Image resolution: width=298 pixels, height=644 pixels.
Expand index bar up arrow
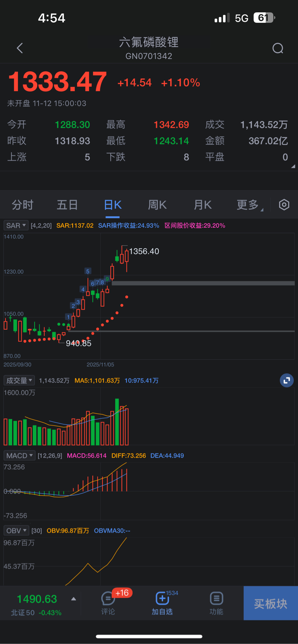pyautogui.click(x=74, y=599)
